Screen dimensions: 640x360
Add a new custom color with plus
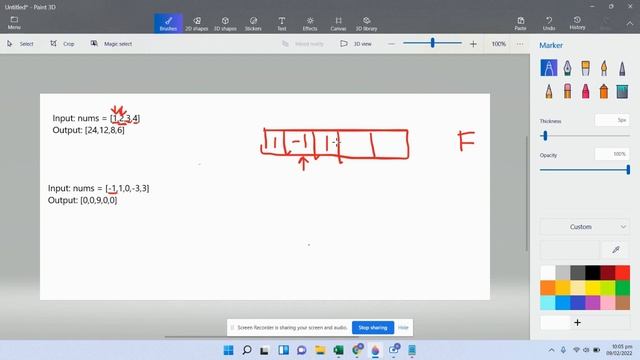tap(577, 322)
